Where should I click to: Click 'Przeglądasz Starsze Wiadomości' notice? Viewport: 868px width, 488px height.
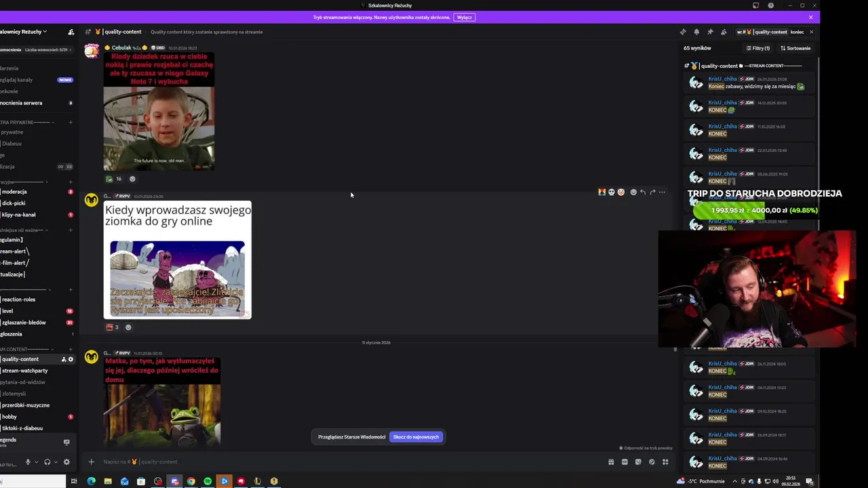352,437
